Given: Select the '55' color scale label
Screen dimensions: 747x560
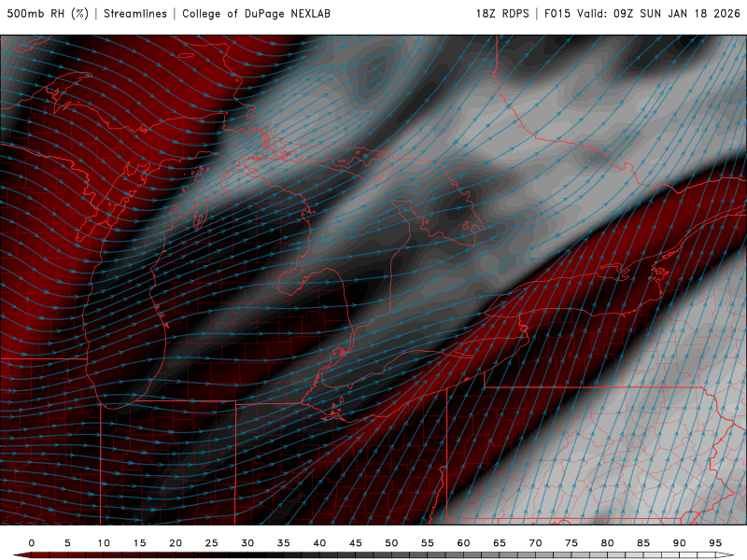Looking at the screenshot, I should [428, 543].
